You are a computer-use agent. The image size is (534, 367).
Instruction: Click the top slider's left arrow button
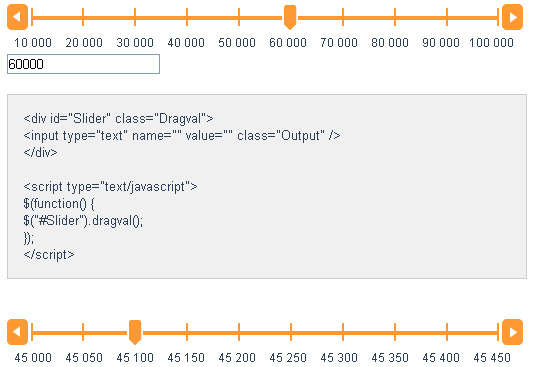(17, 17)
